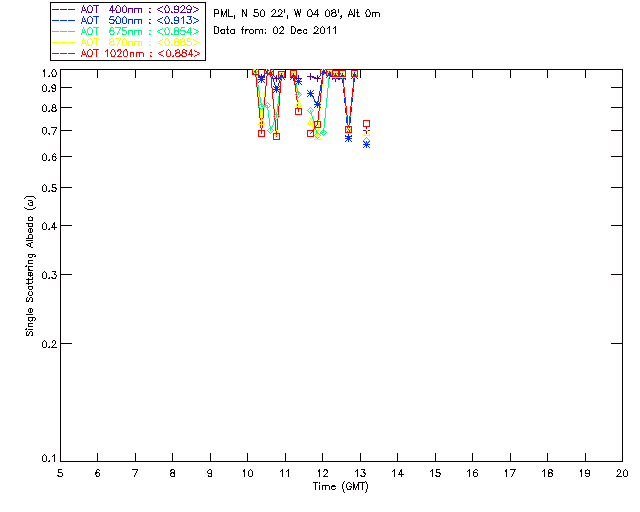Click the isolated blue asterisk marker after 13
This screenshot has height=512, width=640.
coord(366,144)
